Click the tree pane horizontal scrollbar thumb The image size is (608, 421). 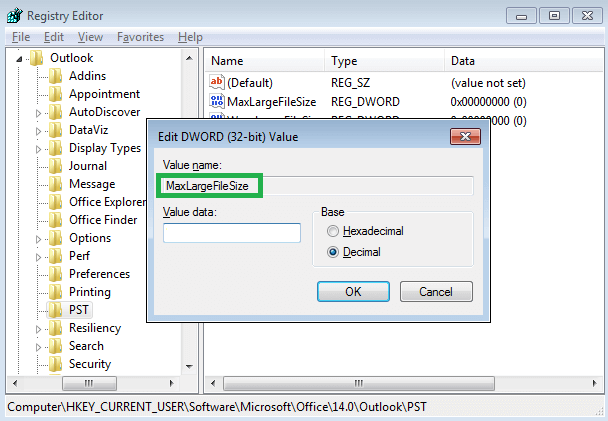click(x=89, y=383)
